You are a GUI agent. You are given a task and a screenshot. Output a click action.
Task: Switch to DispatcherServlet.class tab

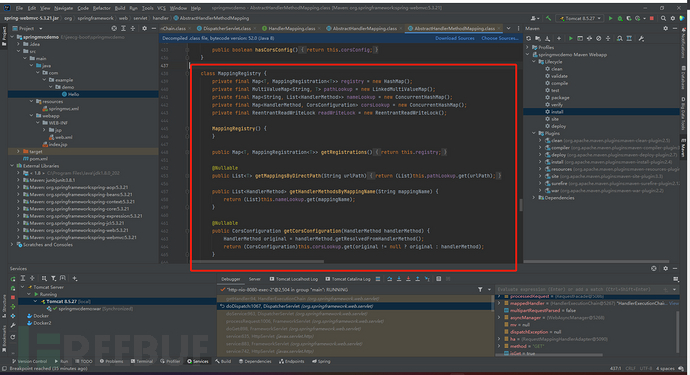(x=227, y=28)
